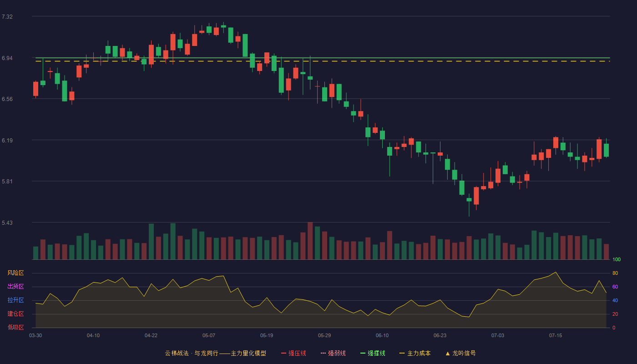The width and height of the screenshot is (637, 364).
Task: Click the green line icon beside 强撑线
Action: pyautogui.click(x=363, y=353)
